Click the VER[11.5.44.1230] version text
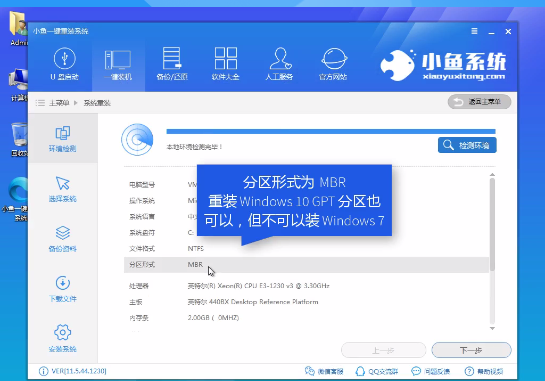The width and height of the screenshot is (545, 381). pyautogui.click(x=79, y=371)
